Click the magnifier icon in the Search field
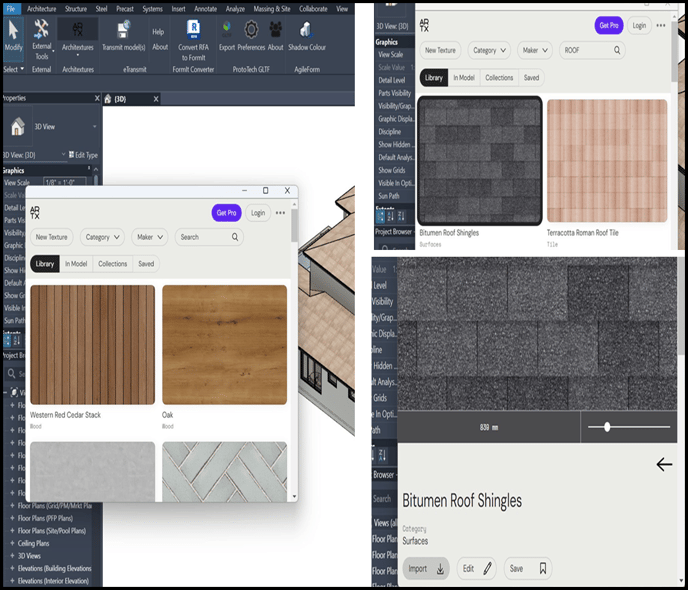This screenshot has height=590, width=688. coord(235,237)
